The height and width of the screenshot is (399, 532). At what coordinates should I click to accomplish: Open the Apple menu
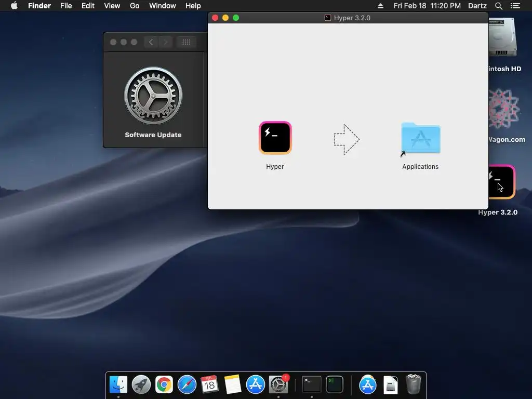point(14,6)
